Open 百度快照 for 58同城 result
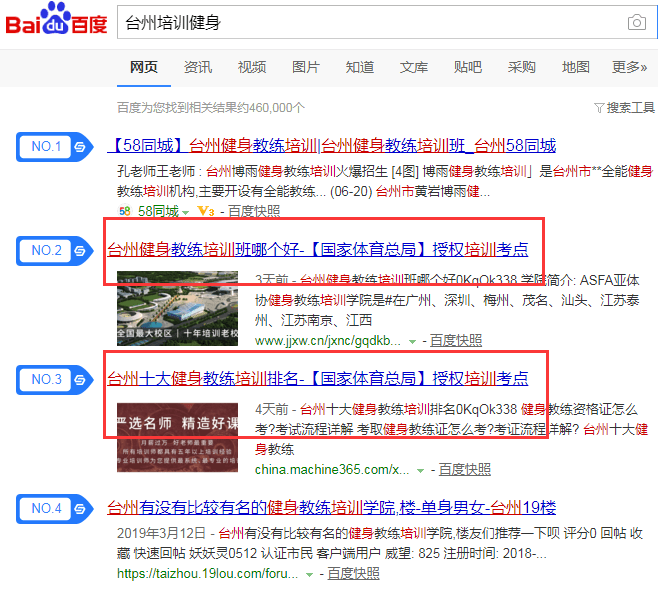 pos(254,211)
